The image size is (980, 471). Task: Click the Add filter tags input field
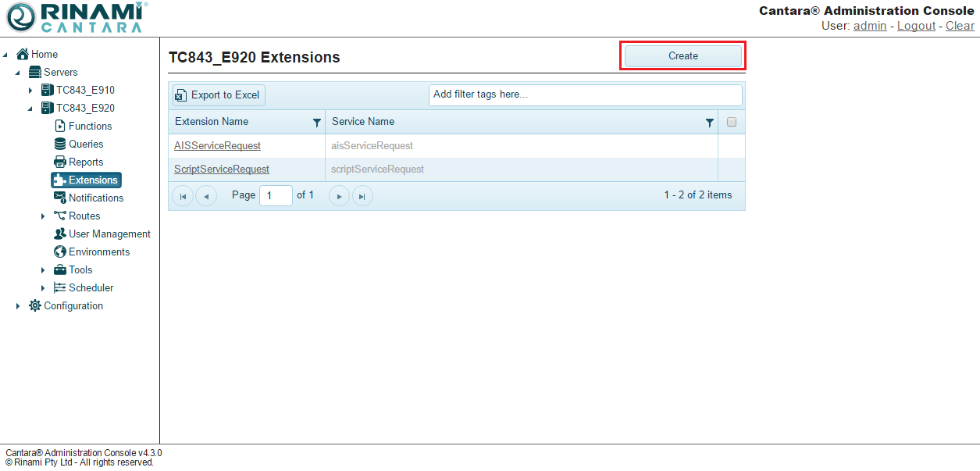(x=585, y=95)
